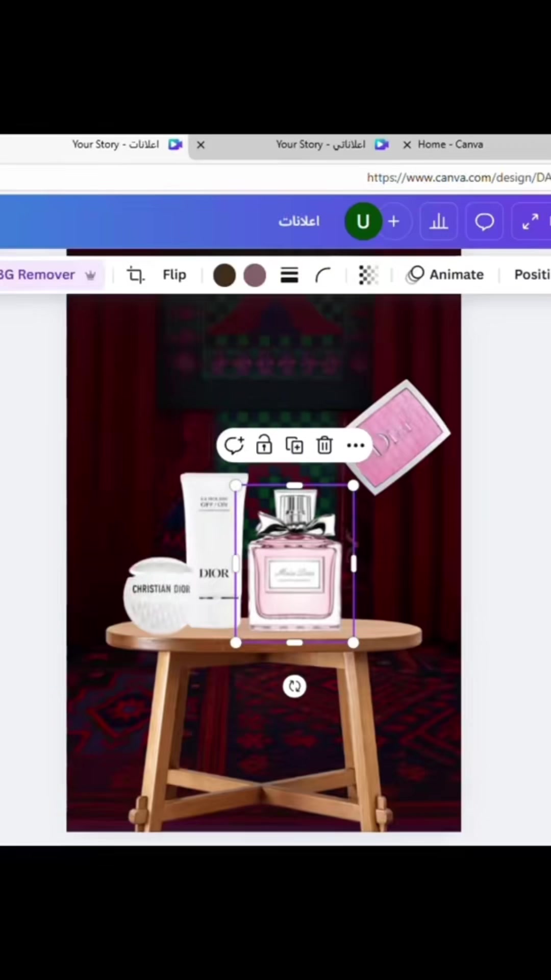Open the analytics bar chart icon
551x980 pixels.
coord(439,222)
